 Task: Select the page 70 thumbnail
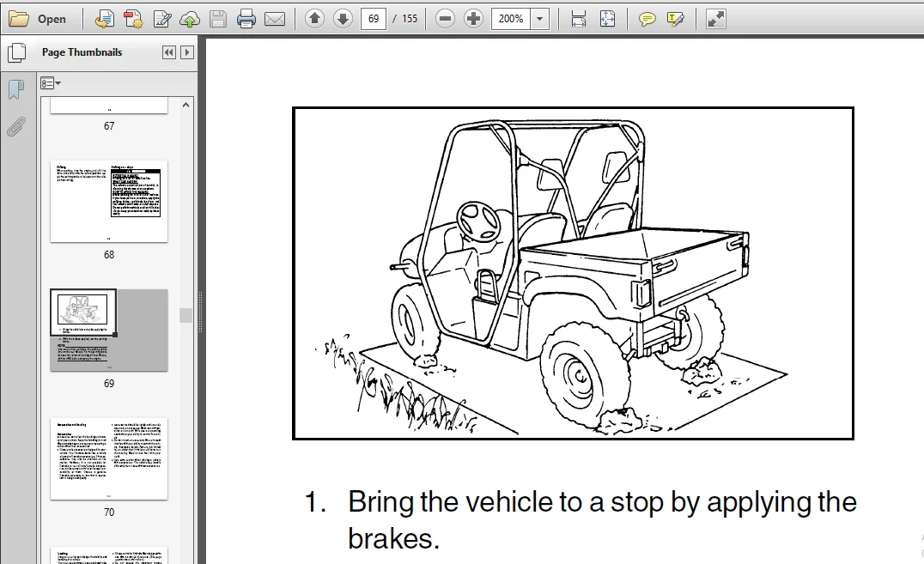coord(109,458)
